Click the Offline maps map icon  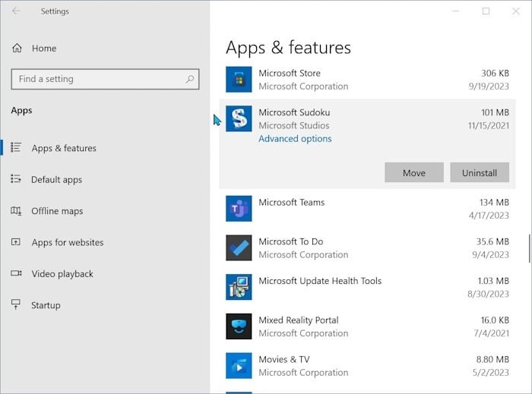click(x=16, y=211)
